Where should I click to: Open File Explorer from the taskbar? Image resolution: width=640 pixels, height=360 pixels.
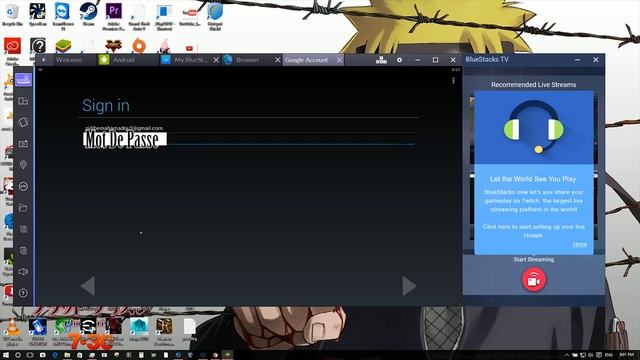tap(67, 355)
